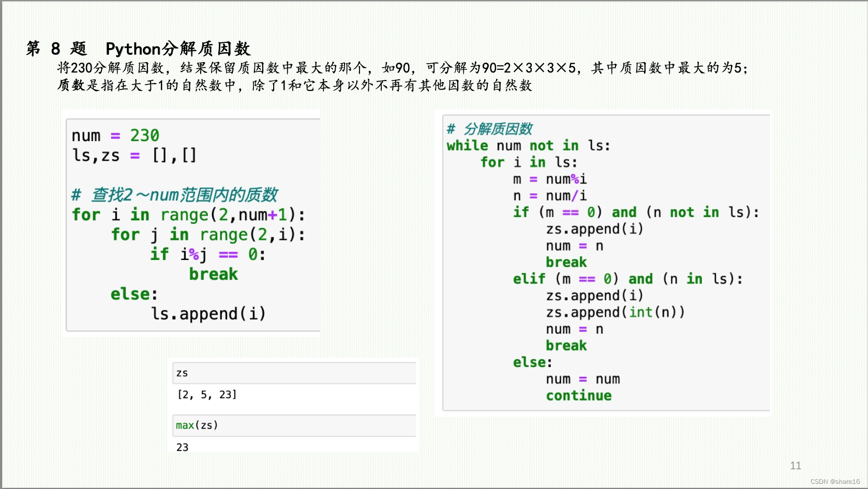The width and height of the screenshot is (868, 489).
Task: Click the line 'for j in range(2,i):'
Action: click(208, 235)
